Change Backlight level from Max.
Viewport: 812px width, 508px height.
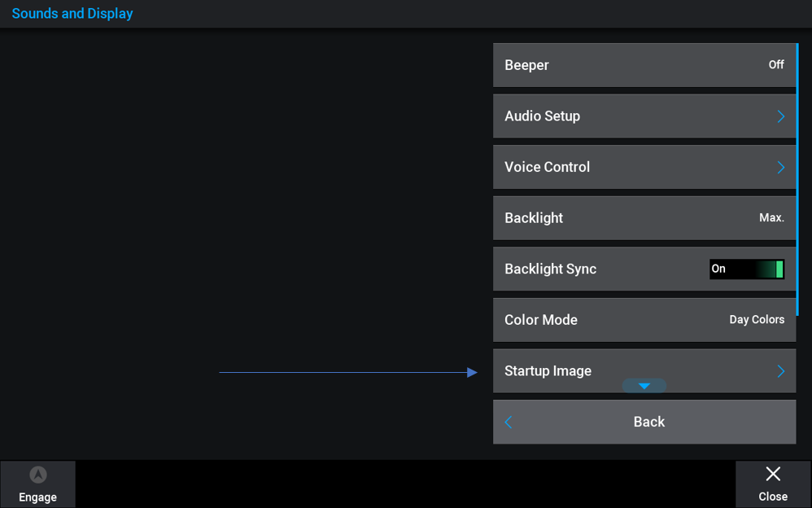771,217
